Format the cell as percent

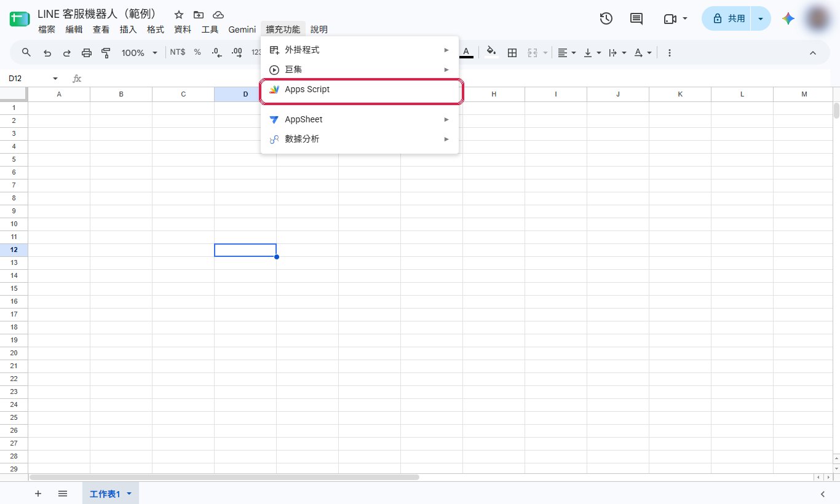(x=197, y=53)
